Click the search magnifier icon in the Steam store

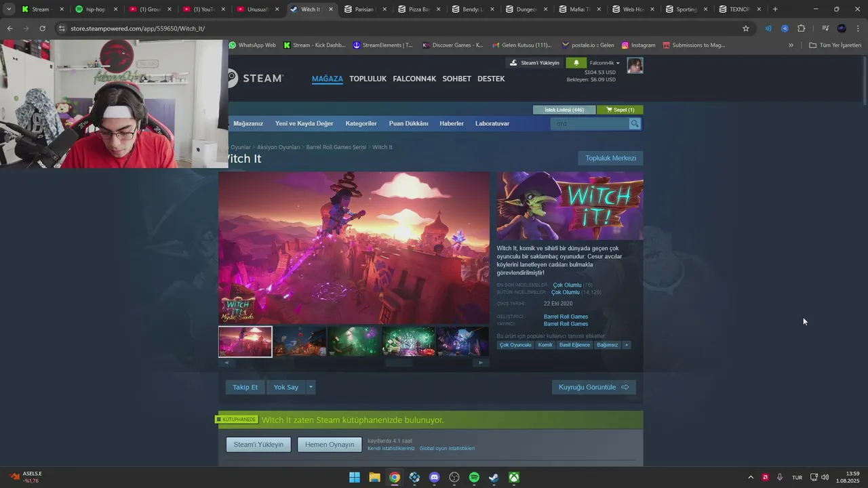click(x=634, y=123)
